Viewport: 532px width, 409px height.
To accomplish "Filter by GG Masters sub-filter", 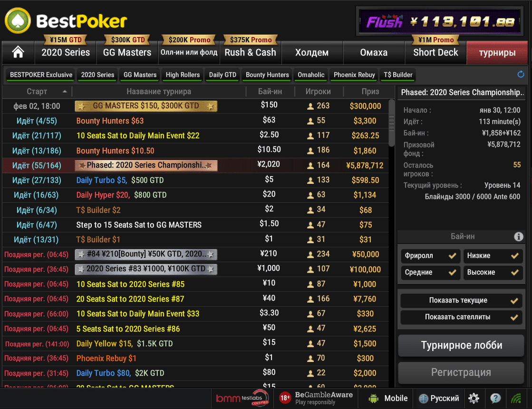I will 140,75.
